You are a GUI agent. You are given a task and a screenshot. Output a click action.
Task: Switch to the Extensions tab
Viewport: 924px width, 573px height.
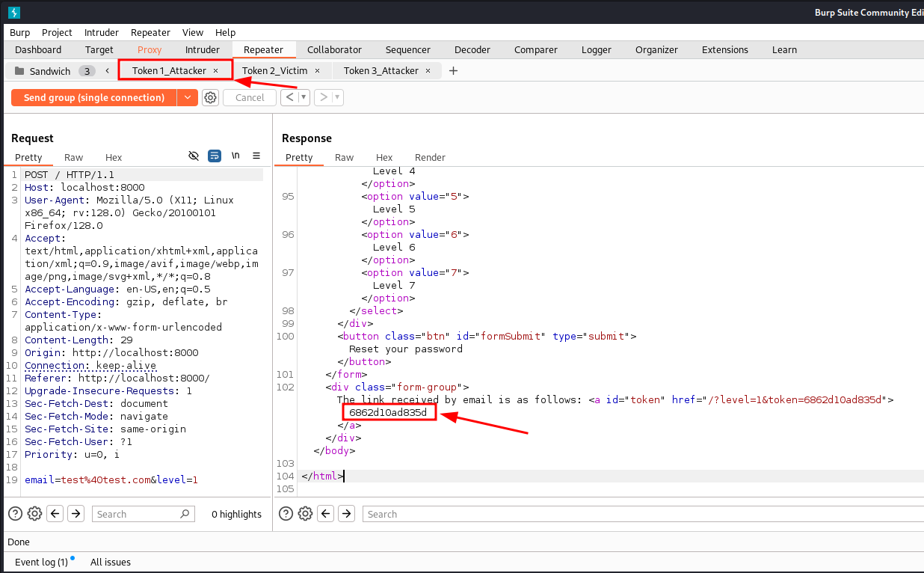pyautogui.click(x=725, y=49)
